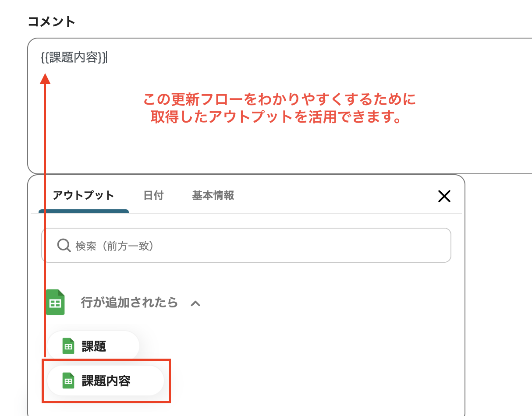Screen dimensions: 532x416
Task: Open the 日付 tab
Action: [x=153, y=195]
